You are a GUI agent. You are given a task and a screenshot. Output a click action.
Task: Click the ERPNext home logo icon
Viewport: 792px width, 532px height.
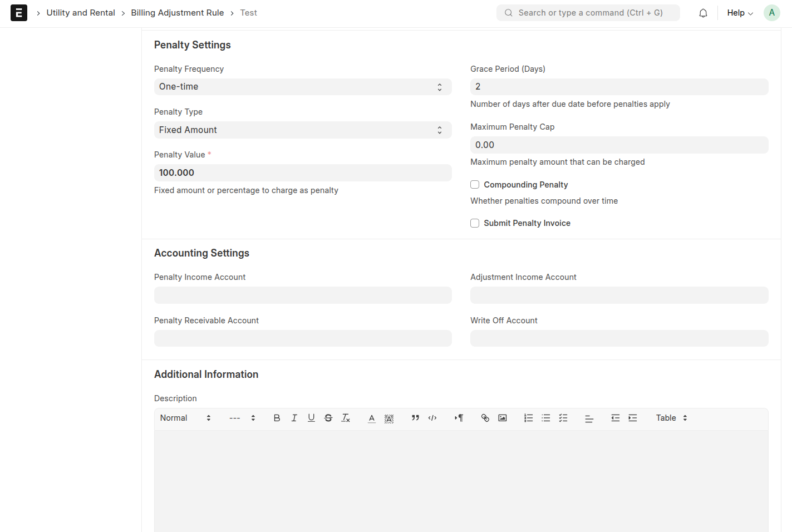[19, 13]
